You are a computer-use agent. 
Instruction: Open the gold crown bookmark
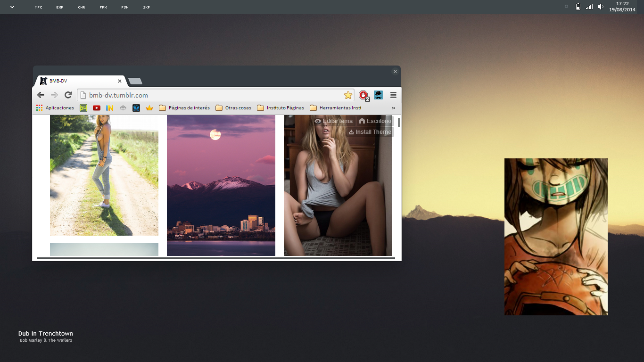coord(149,108)
